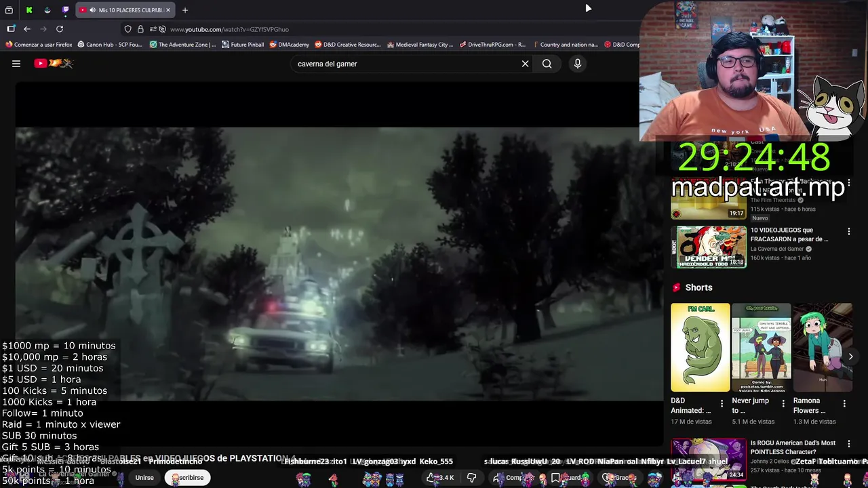Open a new browser tab
This screenshot has height=488, width=868.
coord(185,10)
